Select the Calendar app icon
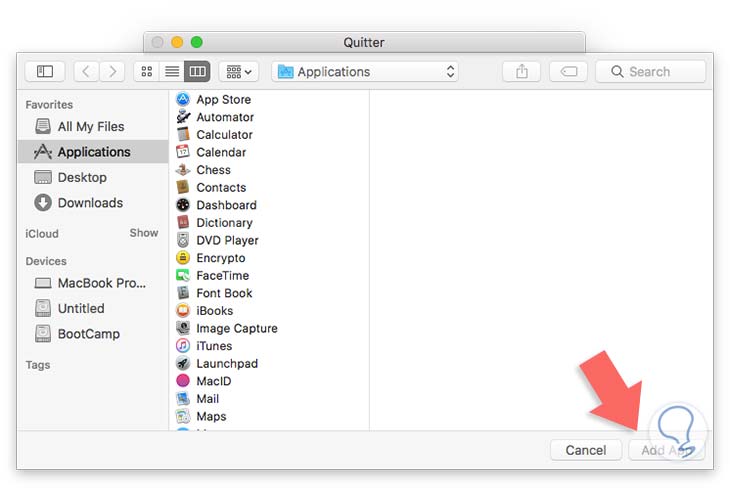The width and height of the screenshot is (730, 490). coord(183,152)
